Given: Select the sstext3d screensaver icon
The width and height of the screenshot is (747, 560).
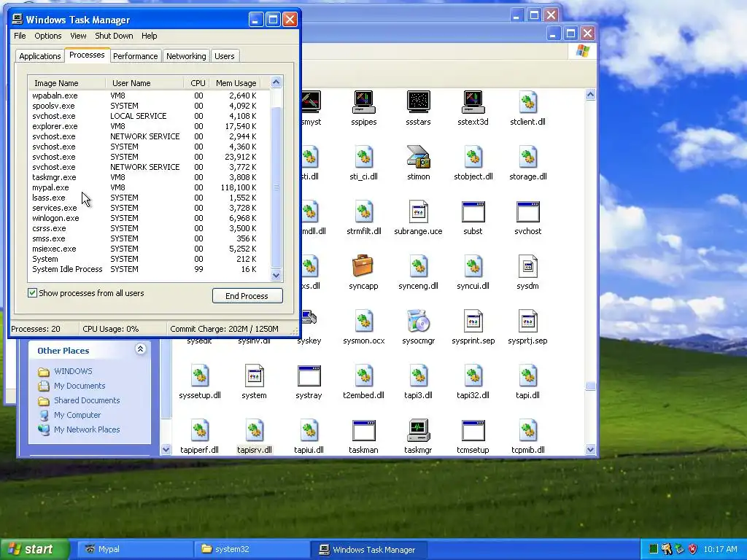Looking at the screenshot, I should pyautogui.click(x=473, y=102).
